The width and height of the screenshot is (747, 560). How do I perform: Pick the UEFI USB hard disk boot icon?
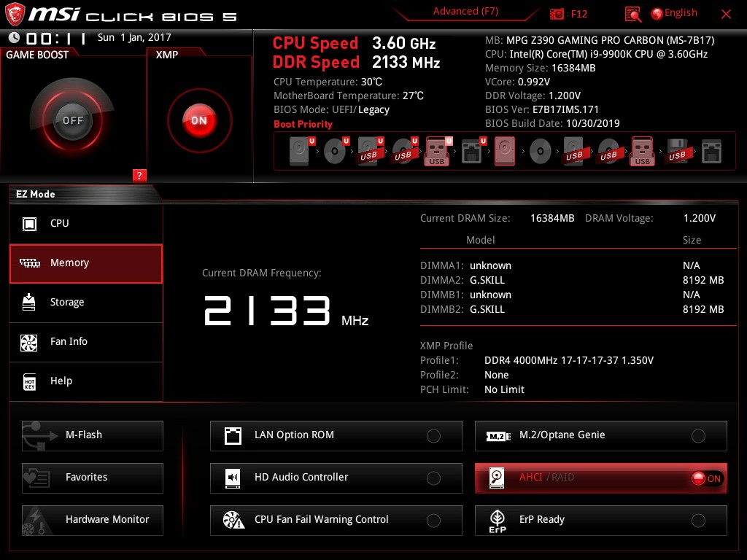point(370,152)
